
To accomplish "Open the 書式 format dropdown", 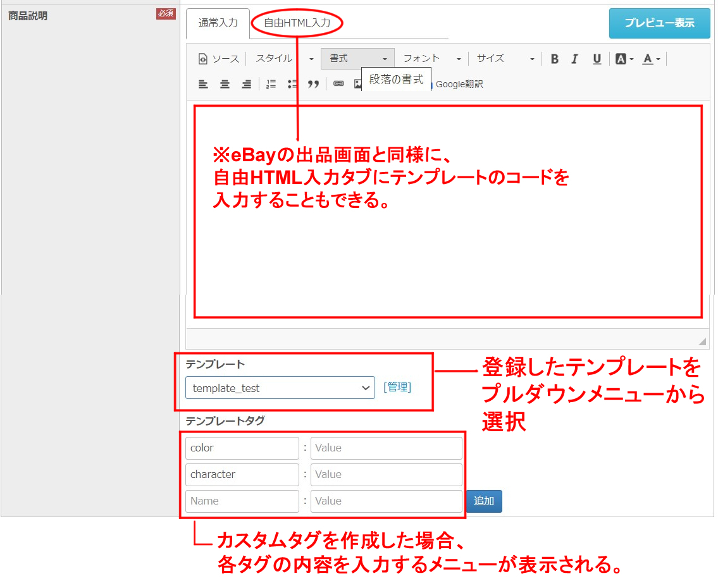I will pyautogui.click(x=357, y=59).
